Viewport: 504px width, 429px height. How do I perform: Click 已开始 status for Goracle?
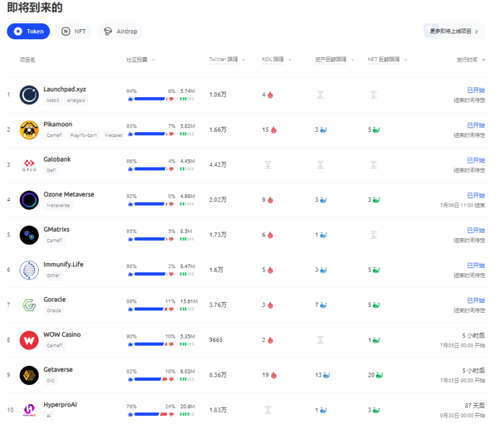tap(476, 300)
